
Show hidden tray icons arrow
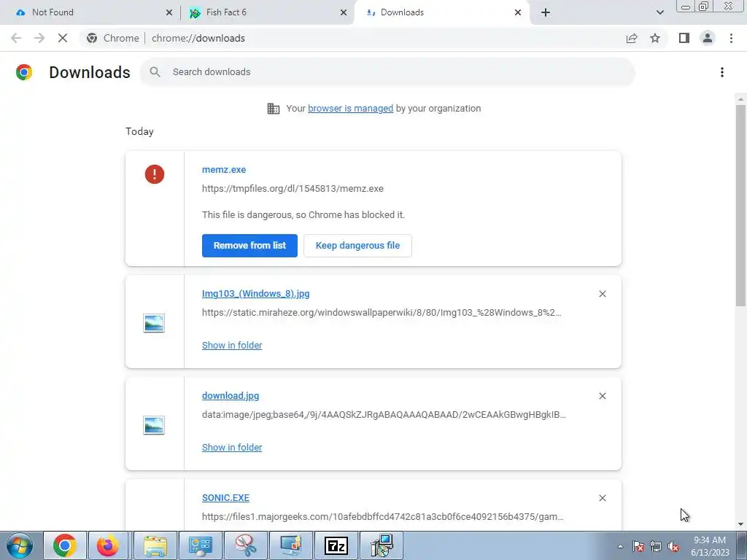[x=620, y=546]
